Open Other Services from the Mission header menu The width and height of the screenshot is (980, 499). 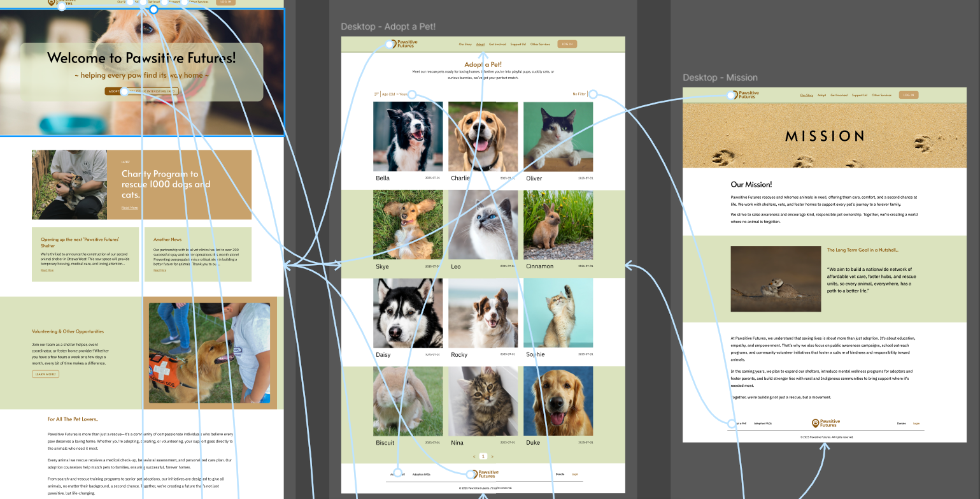[882, 95]
